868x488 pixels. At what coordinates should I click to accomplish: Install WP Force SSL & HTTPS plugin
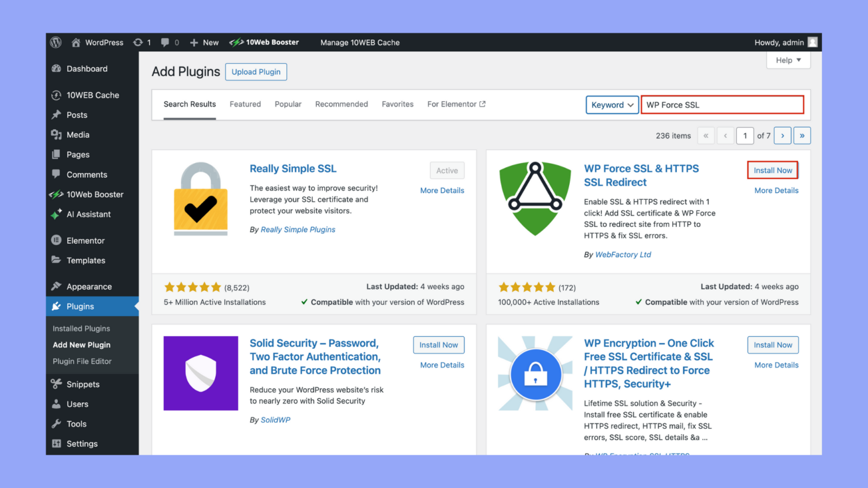(773, 171)
